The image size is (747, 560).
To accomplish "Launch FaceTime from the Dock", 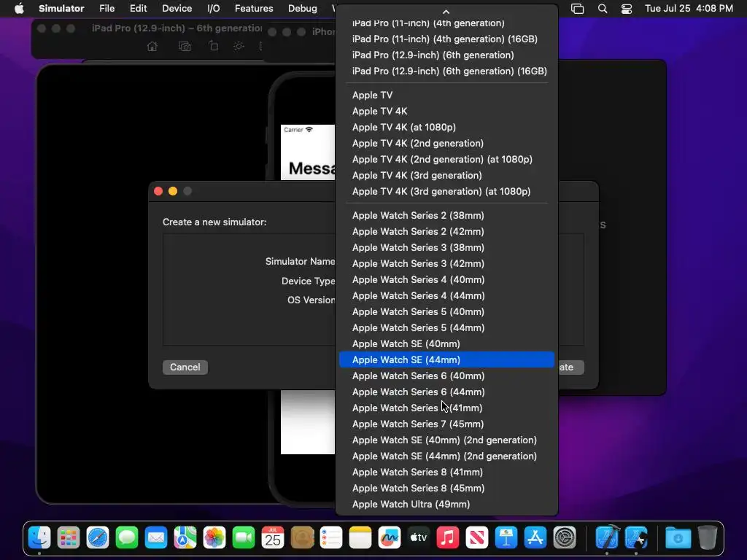I will click(244, 538).
